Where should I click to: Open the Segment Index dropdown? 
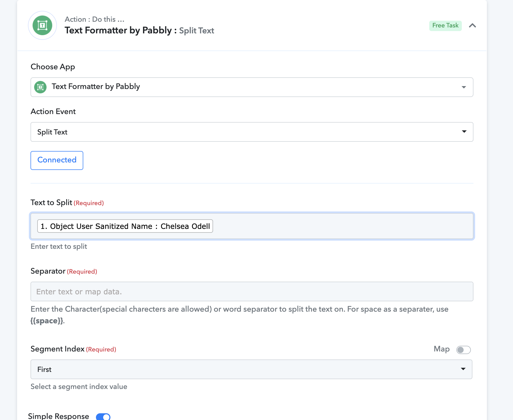[251, 369]
